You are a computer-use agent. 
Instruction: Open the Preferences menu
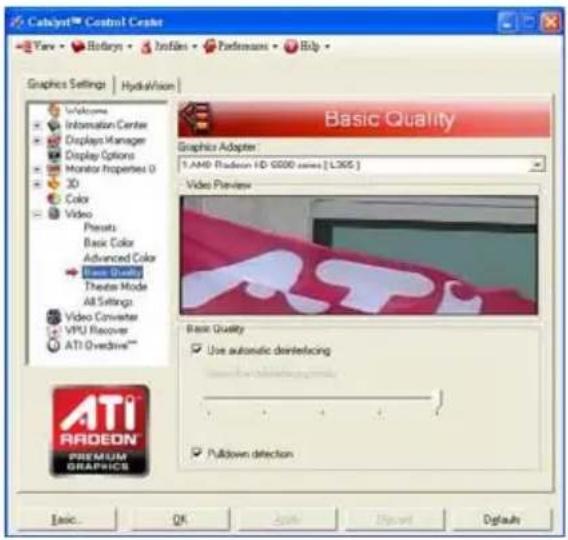coord(241,46)
